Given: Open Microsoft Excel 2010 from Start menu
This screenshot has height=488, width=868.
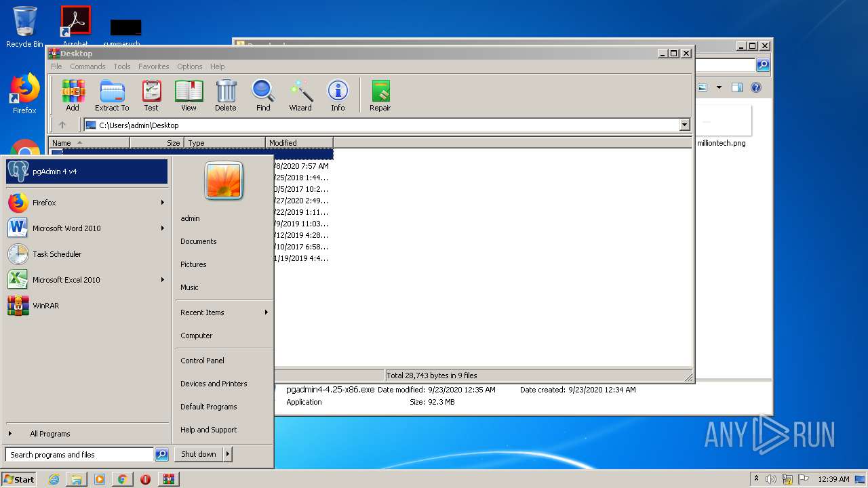Looking at the screenshot, I should click(x=87, y=280).
